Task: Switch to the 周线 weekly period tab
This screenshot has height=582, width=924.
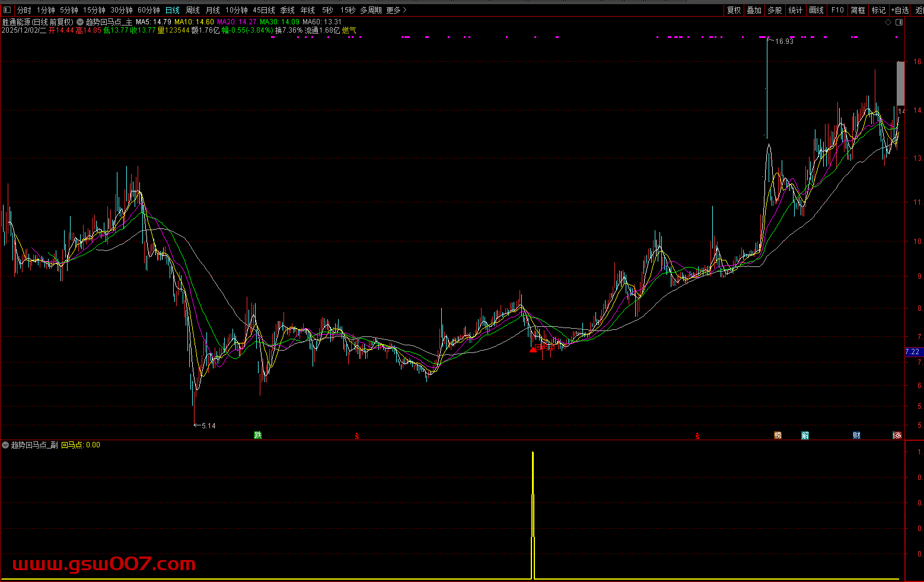Action: point(193,10)
